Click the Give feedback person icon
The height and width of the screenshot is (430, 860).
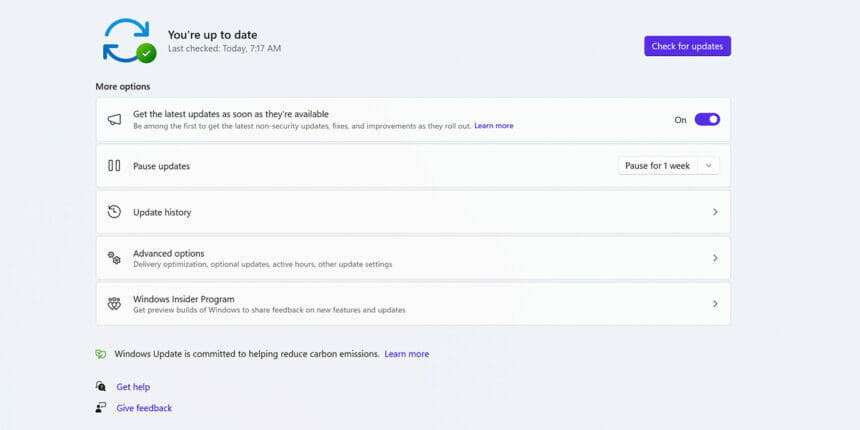(100, 408)
